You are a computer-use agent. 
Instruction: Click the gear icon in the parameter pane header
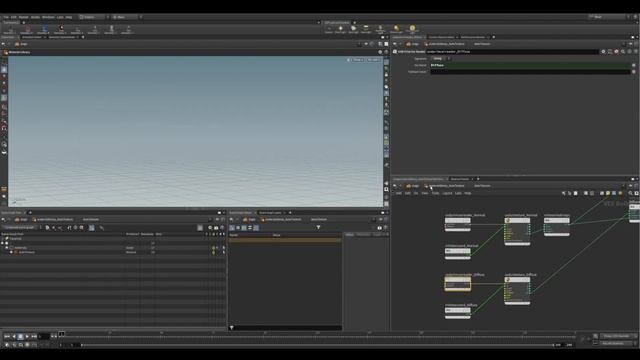603,52
